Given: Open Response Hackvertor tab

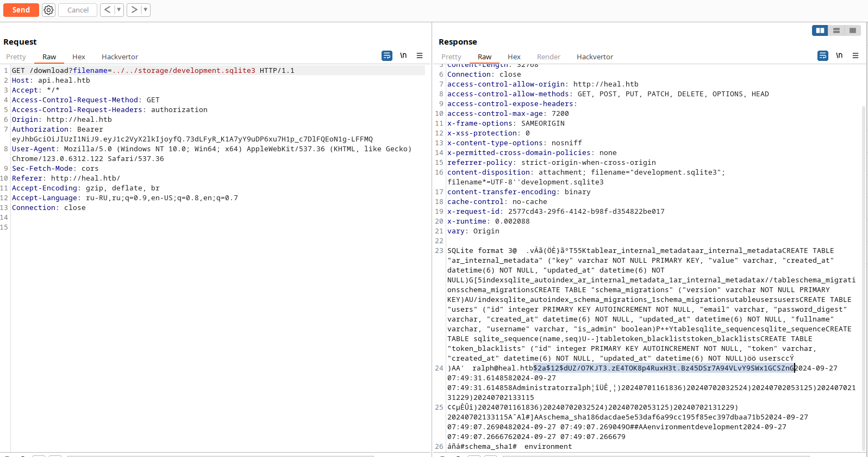Looking at the screenshot, I should (595, 57).
